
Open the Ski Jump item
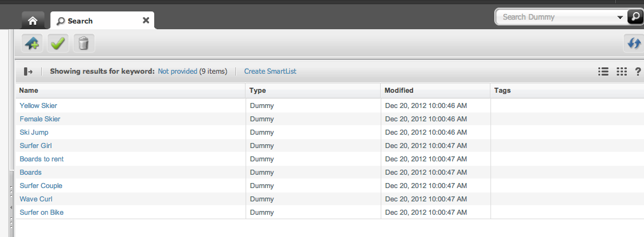34,133
